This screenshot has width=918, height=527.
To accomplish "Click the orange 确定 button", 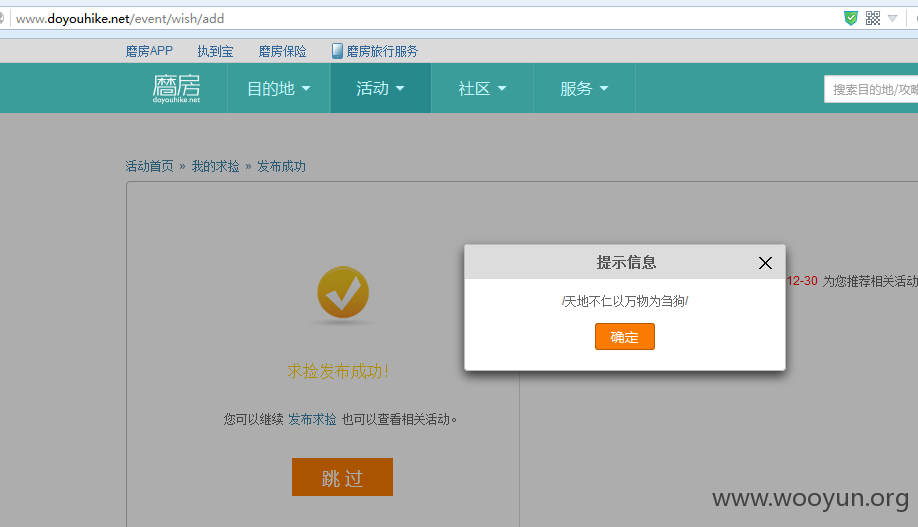I will click(625, 337).
